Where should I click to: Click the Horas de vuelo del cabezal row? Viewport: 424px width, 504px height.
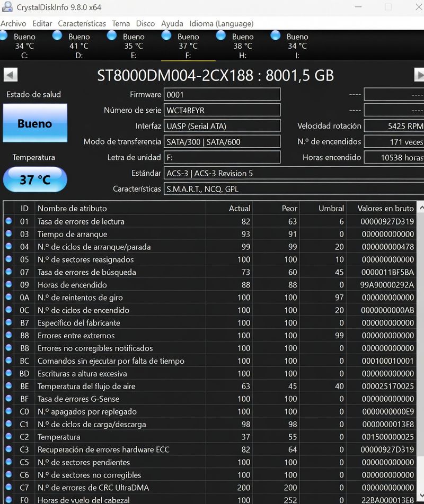(210, 500)
